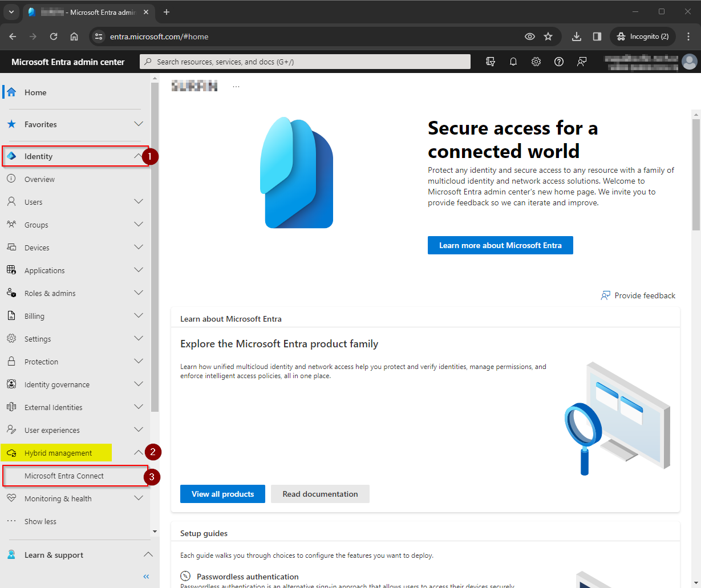Click the account avatar in header
The height and width of the screenshot is (588, 701).
tap(689, 62)
